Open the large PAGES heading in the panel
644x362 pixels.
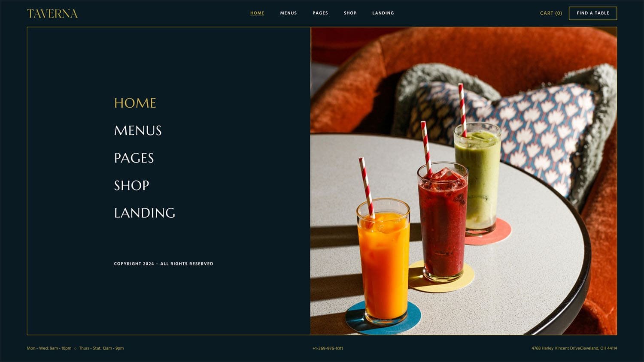(134, 158)
